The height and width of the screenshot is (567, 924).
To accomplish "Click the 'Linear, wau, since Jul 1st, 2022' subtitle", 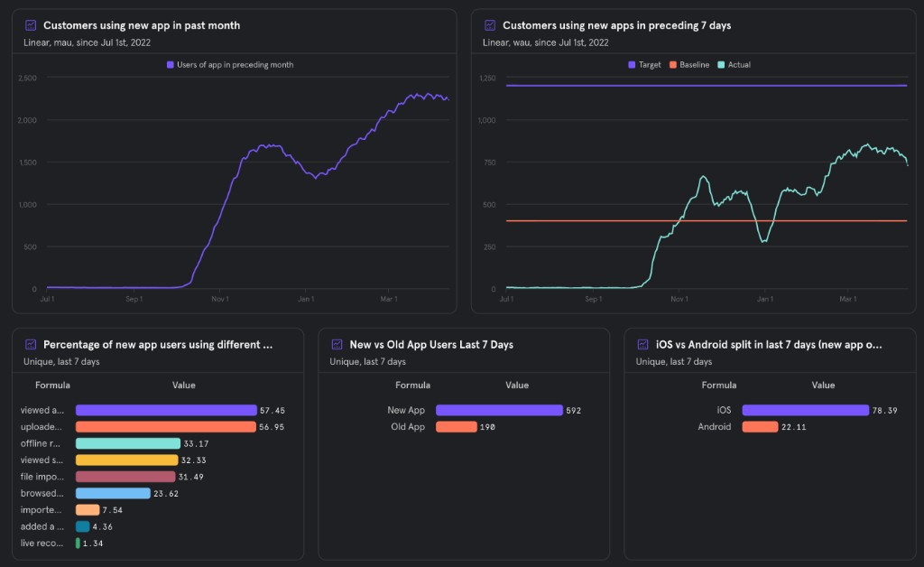I will (x=546, y=42).
